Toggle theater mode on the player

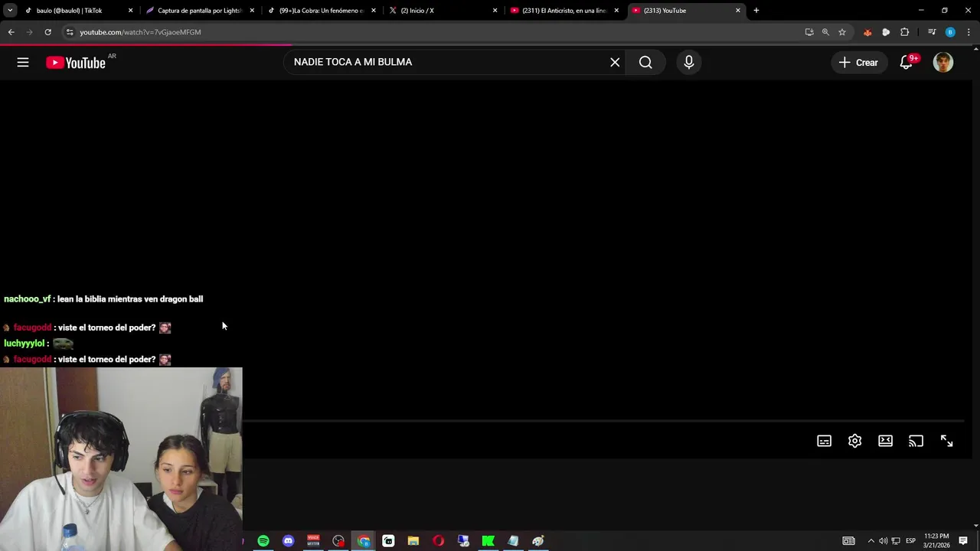(886, 441)
